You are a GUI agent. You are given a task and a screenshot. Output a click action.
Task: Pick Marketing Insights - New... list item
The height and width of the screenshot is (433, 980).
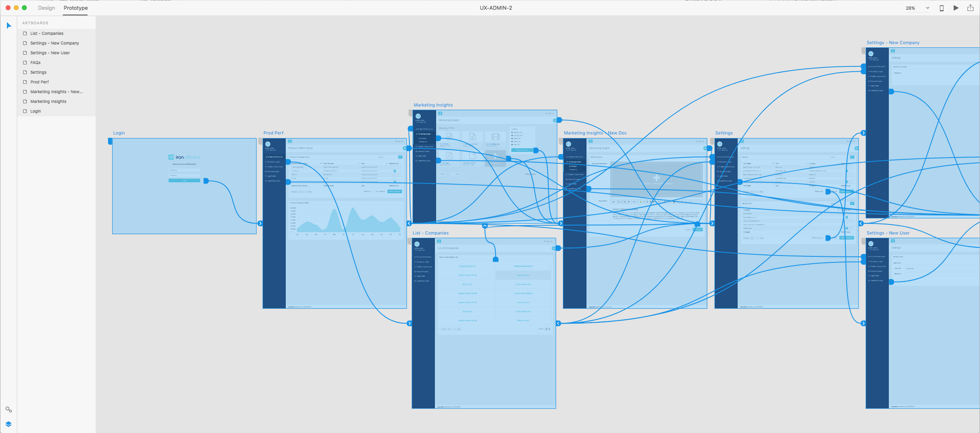pos(56,92)
